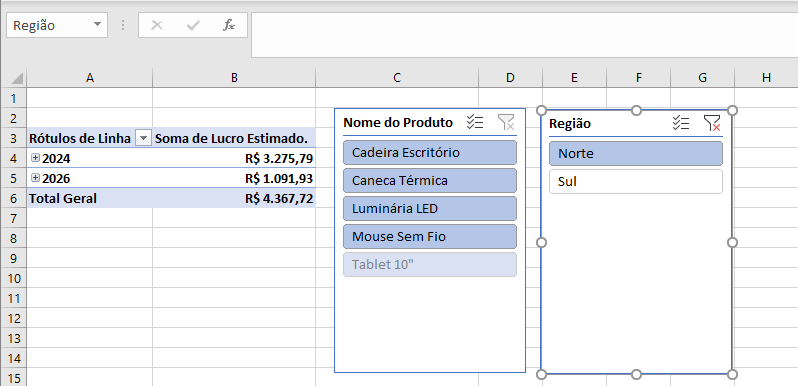Screen dimensions: 798x386
Task: Click the Total Geral label cell
Action: click(90, 198)
